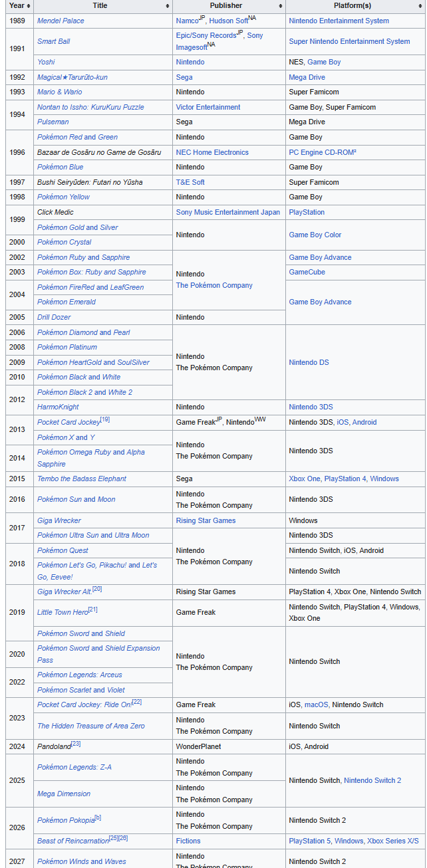
Task: Click Nintendo Switch 2 link in 2025 row
Action: pos(372,780)
